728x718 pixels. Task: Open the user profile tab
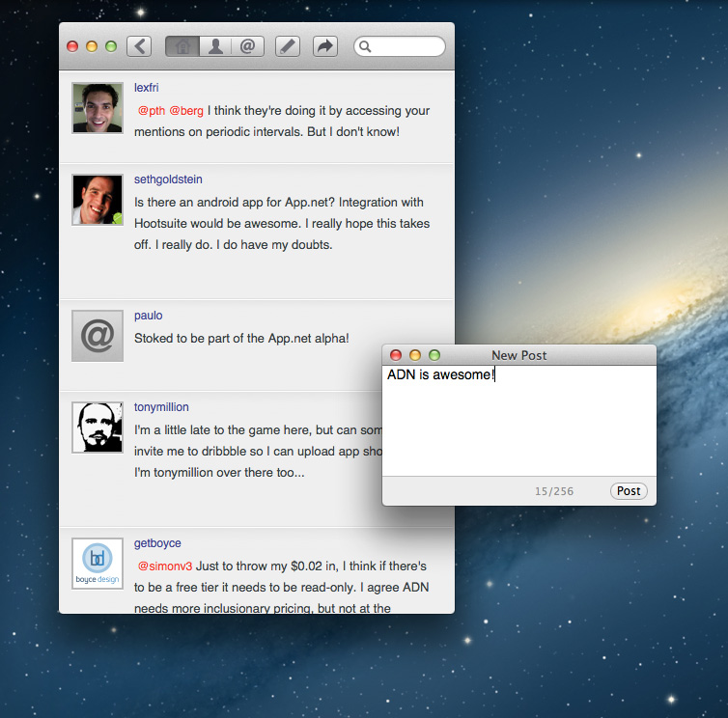[x=215, y=46]
